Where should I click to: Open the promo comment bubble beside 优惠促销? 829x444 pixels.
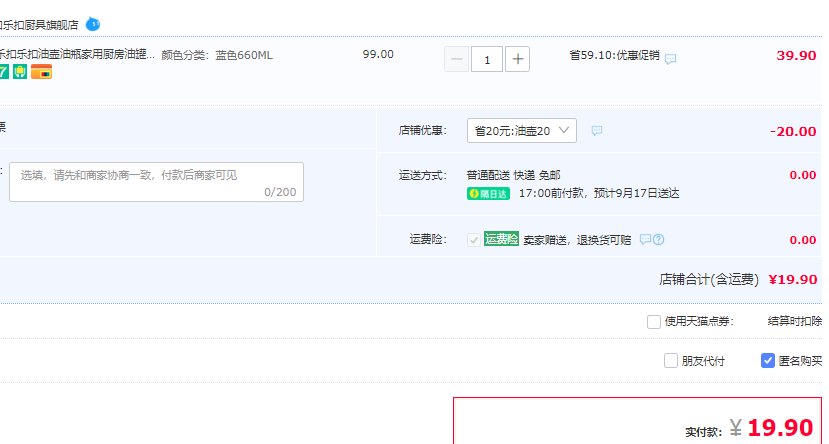click(x=670, y=59)
